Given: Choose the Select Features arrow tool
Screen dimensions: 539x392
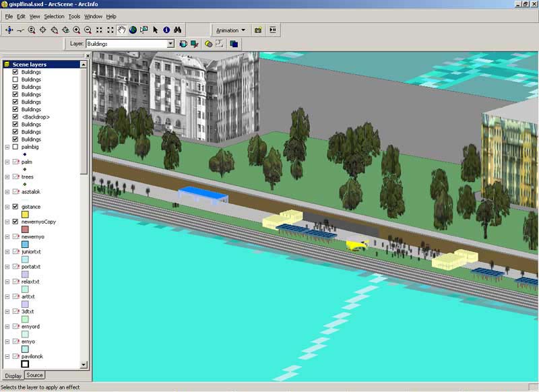Looking at the screenshot, I should (155, 30).
